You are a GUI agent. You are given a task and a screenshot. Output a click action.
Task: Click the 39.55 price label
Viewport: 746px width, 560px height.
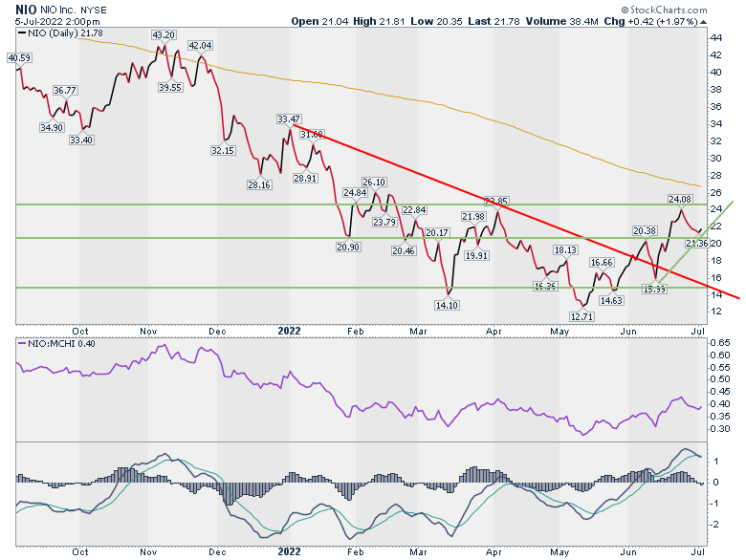pyautogui.click(x=170, y=88)
